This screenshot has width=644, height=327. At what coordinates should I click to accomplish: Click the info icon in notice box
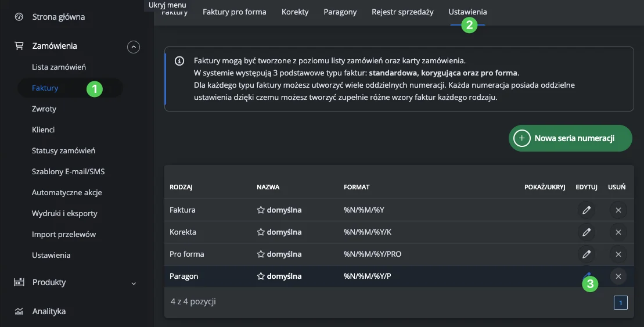[x=179, y=61]
